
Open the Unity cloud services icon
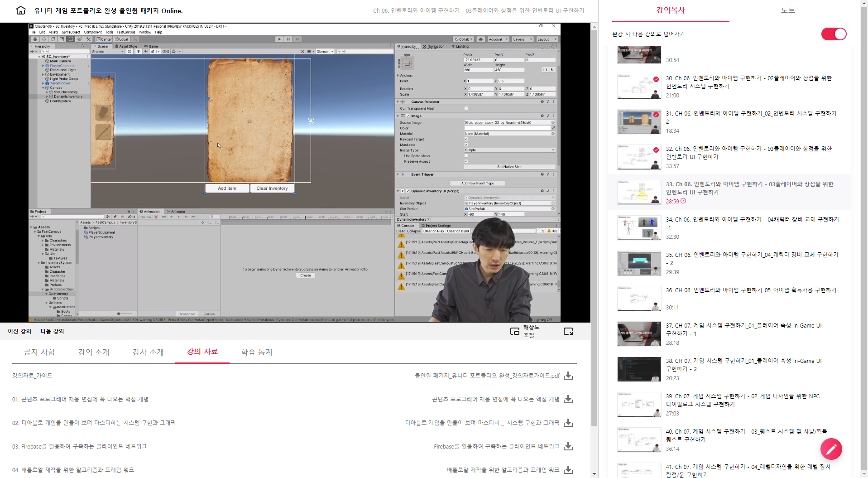tap(481, 39)
